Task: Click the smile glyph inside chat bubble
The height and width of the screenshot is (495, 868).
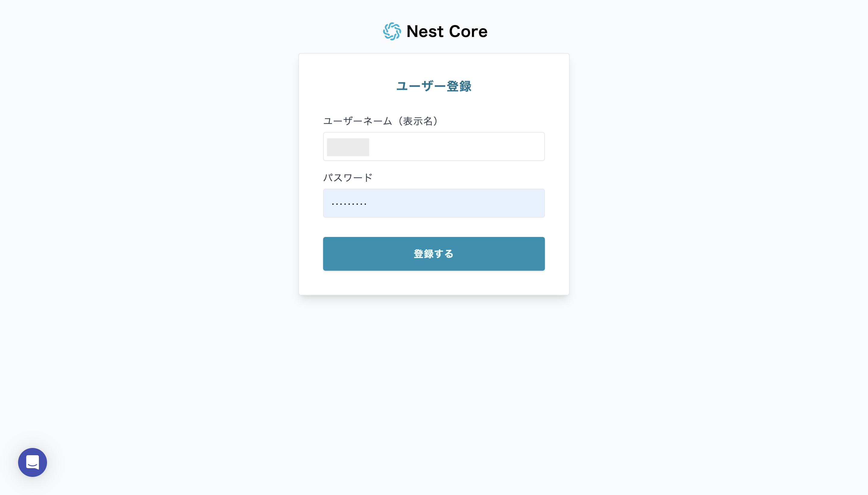Action: click(33, 465)
